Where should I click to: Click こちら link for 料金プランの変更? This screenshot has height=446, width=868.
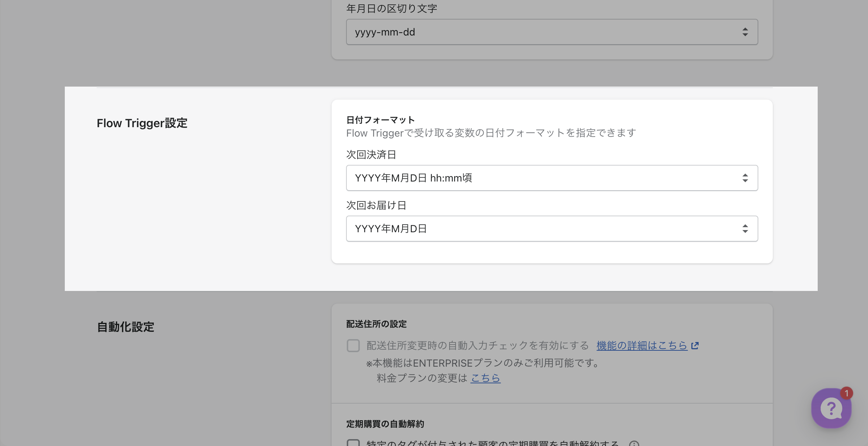pyautogui.click(x=485, y=378)
